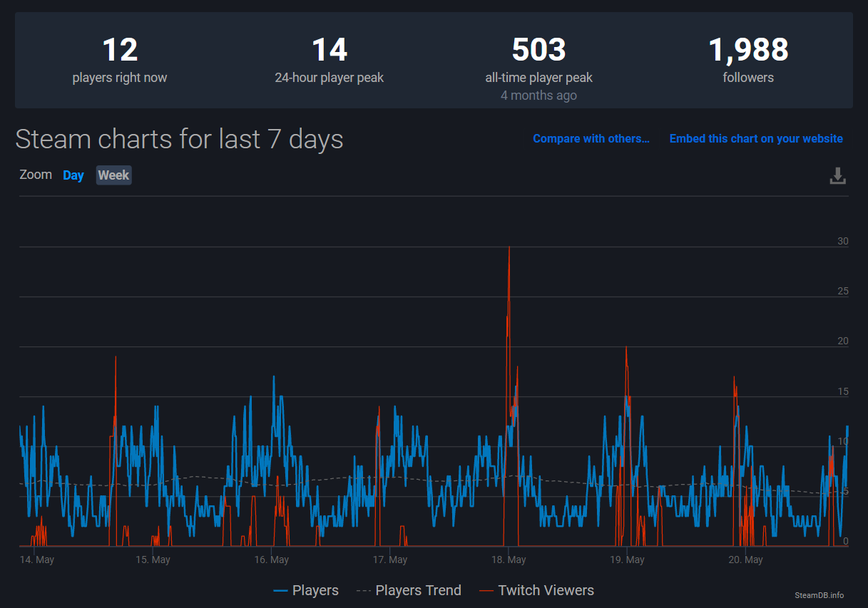
Task: Download the chart via the download icon
Action: click(837, 176)
